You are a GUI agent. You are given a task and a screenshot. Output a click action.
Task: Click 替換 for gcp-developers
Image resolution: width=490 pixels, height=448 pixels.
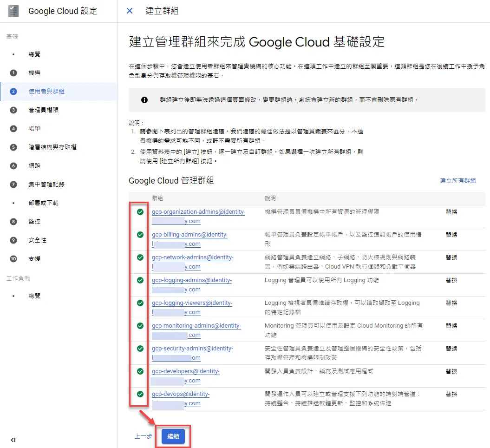pos(451,372)
